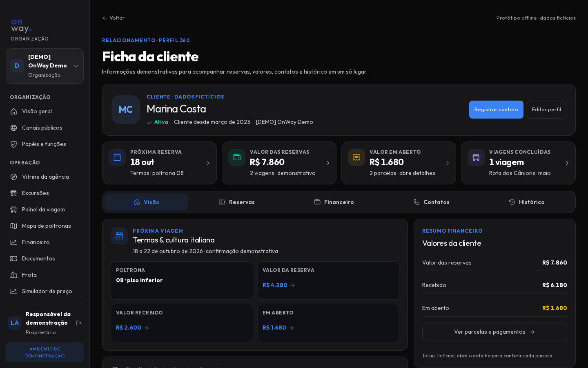Image resolution: width=588 pixels, height=368 pixels.
Task: Click the Próxima viagem calendar-check icon
Action: [119, 236]
